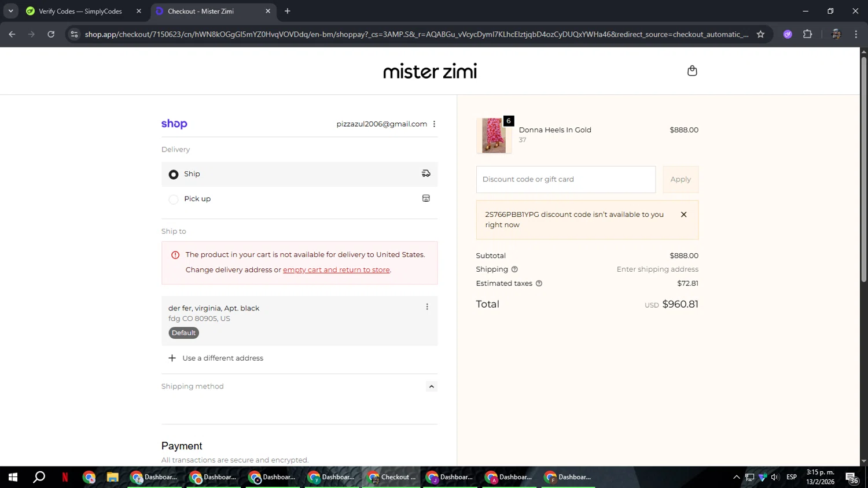Go back in browser history

pyautogui.click(x=12, y=34)
